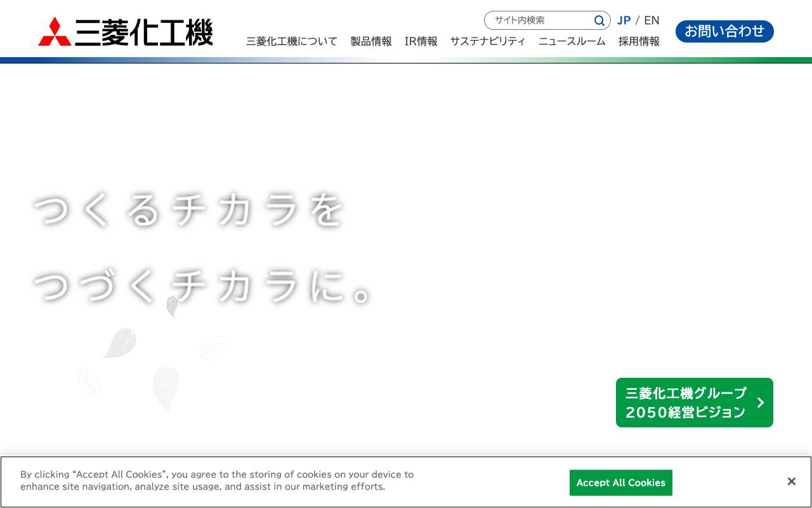
Task: Switch to the 採用情報 recruitment section
Action: click(639, 41)
